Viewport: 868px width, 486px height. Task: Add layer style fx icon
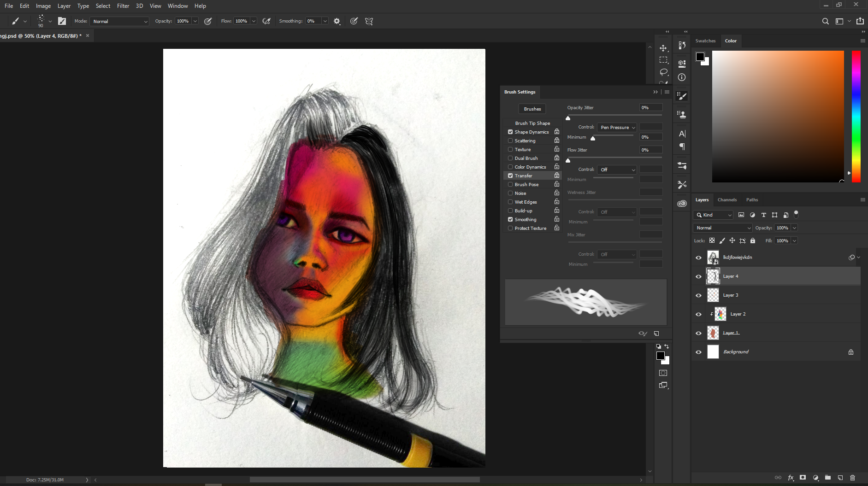tap(791, 478)
